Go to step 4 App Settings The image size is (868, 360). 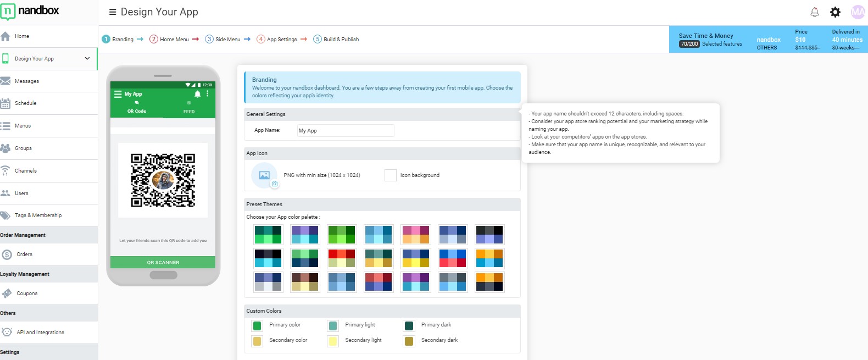277,39
